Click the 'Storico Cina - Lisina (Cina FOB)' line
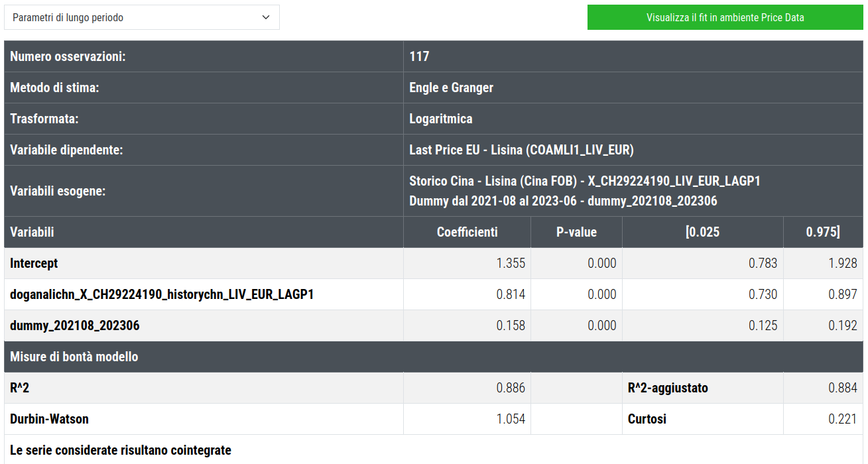This screenshot has height=464, width=868. [x=584, y=181]
